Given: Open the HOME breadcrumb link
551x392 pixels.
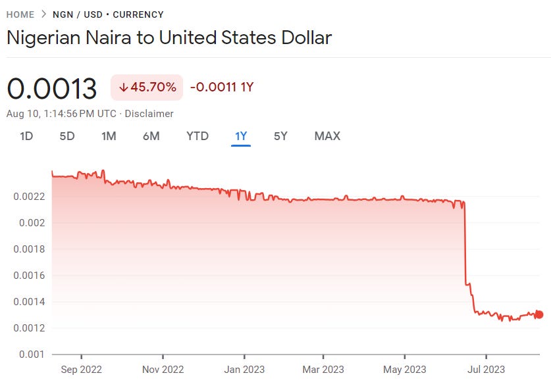Looking at the screenshot, I should (20, 14).
